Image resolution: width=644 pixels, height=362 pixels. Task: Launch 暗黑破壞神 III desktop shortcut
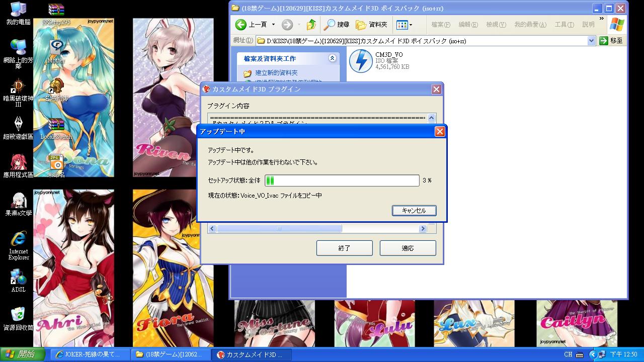click(x=18, y=93)
